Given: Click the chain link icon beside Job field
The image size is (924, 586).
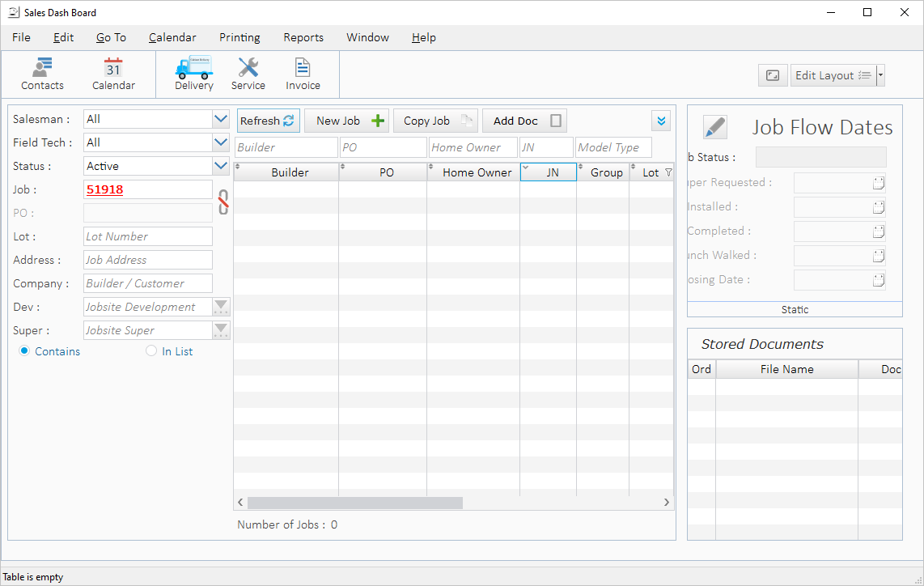Looking at the screenshot, I should coord(223,201).
